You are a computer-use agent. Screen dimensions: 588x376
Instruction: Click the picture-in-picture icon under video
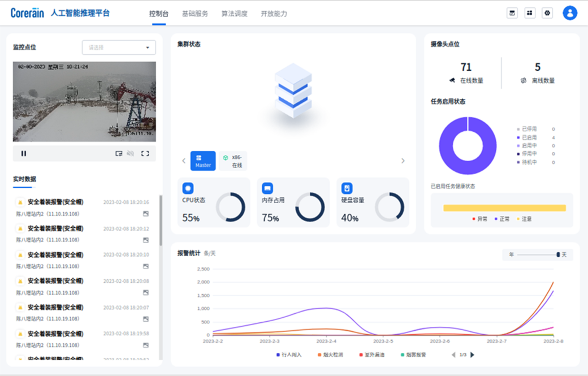119,153
